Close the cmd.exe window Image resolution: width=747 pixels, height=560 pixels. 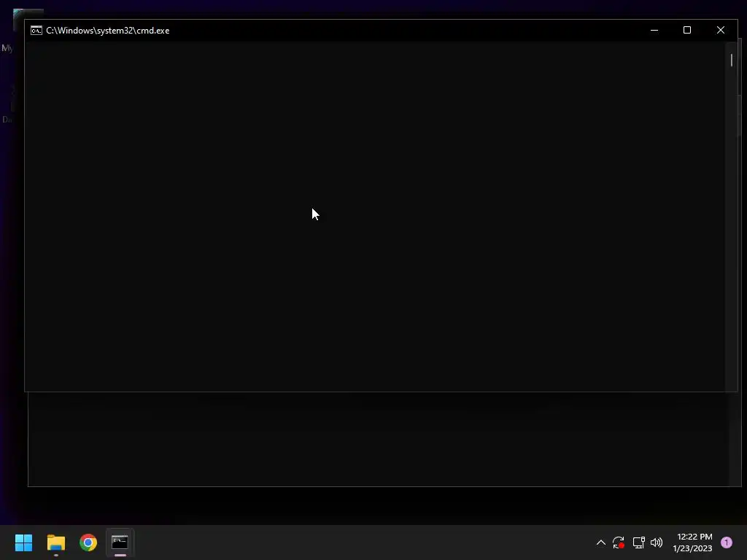click(x=720, y=30)
